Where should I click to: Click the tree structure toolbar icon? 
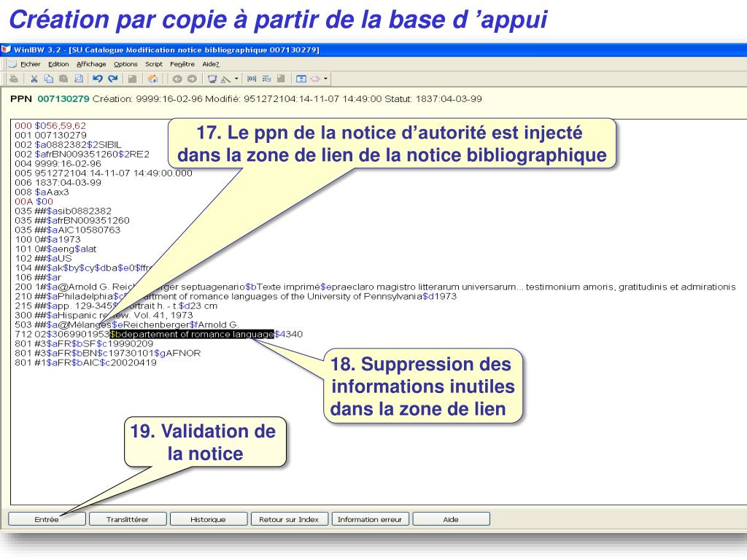[267, 79]
